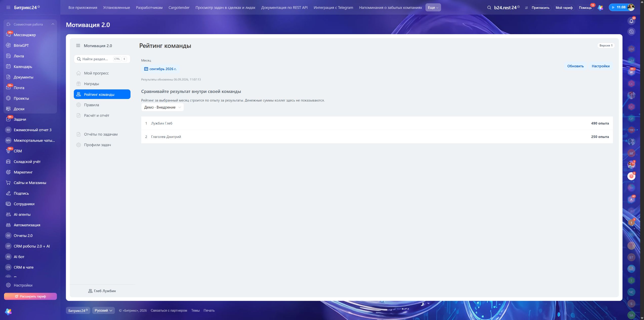Viewport: 644px width, 320px height.
Task: Open Отчёты по задачам page
Action: click(102, 134)
